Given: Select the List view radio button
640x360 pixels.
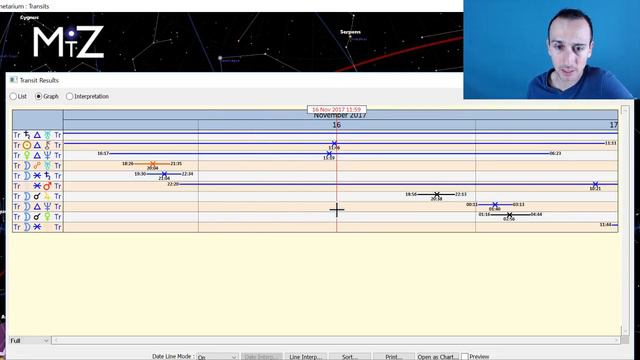Looking at the screenshot, I should click(x=13, y=96).
